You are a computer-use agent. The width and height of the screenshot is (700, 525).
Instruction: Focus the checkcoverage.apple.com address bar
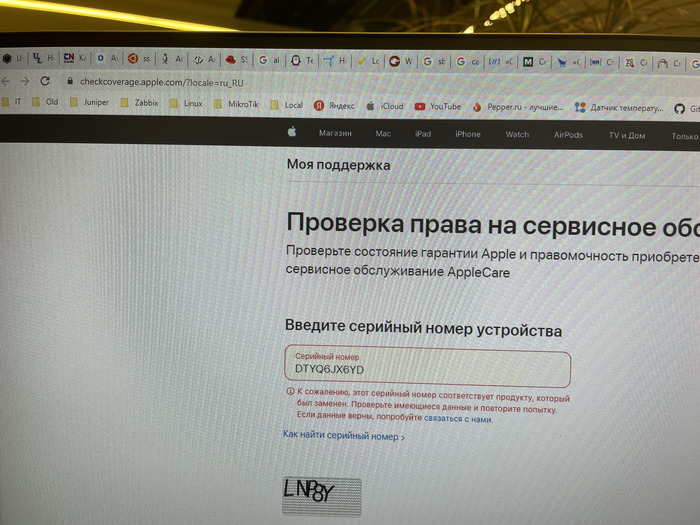tap(162, 82)
